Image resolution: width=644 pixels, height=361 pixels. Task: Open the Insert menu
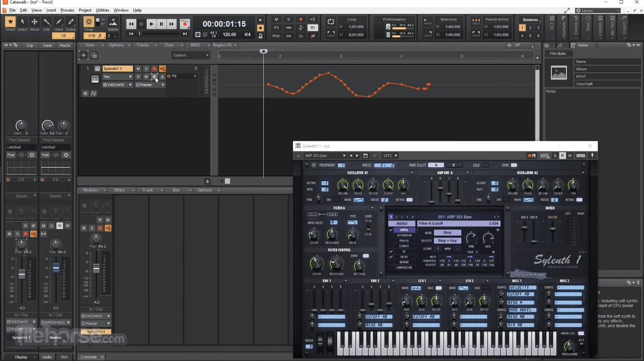(x=51, y=10)
